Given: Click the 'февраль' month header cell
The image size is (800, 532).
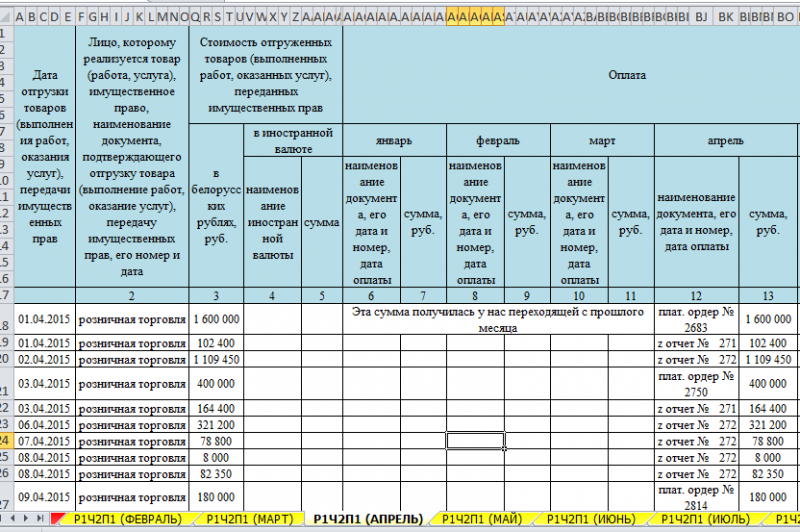Looking at the screenshot, I should 497,141.
